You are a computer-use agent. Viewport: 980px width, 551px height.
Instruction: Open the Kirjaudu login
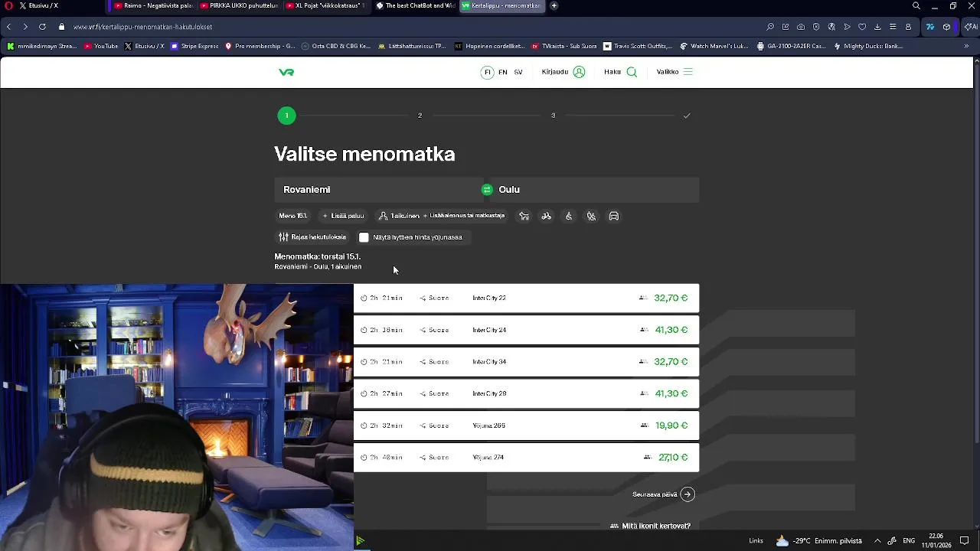coord(563,72)
